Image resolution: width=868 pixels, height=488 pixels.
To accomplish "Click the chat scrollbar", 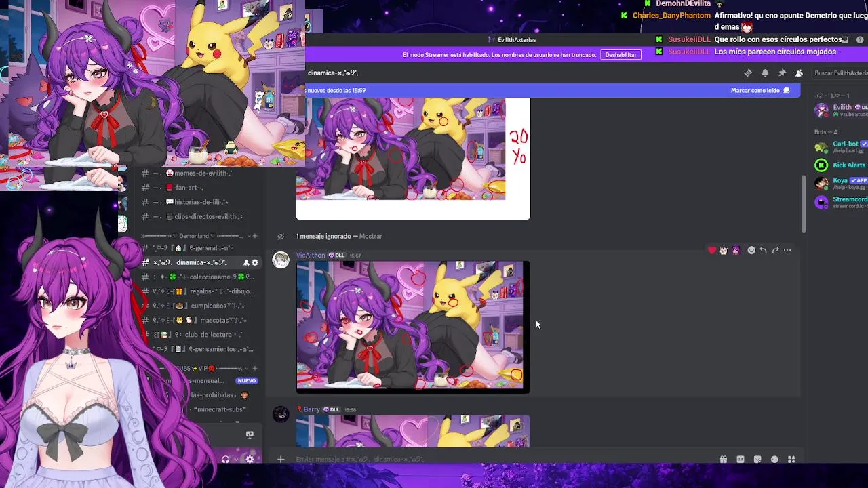I will tap(804, 205).
